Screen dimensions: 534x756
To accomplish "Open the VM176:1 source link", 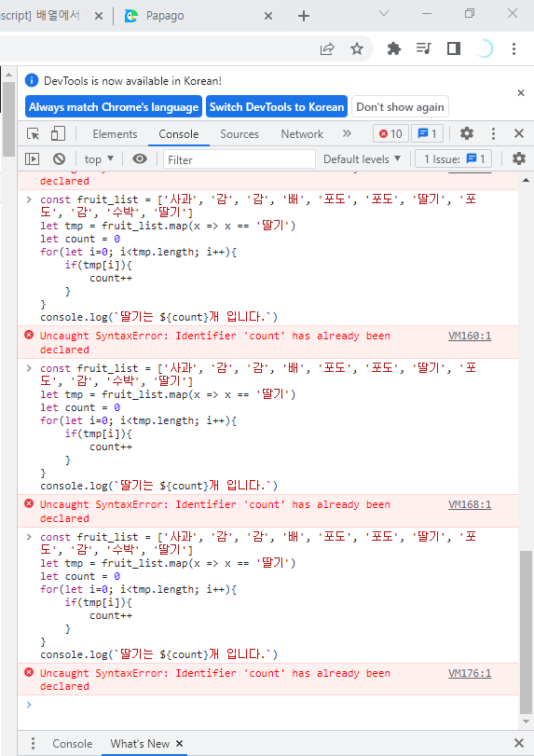I will tap(470, 673).
